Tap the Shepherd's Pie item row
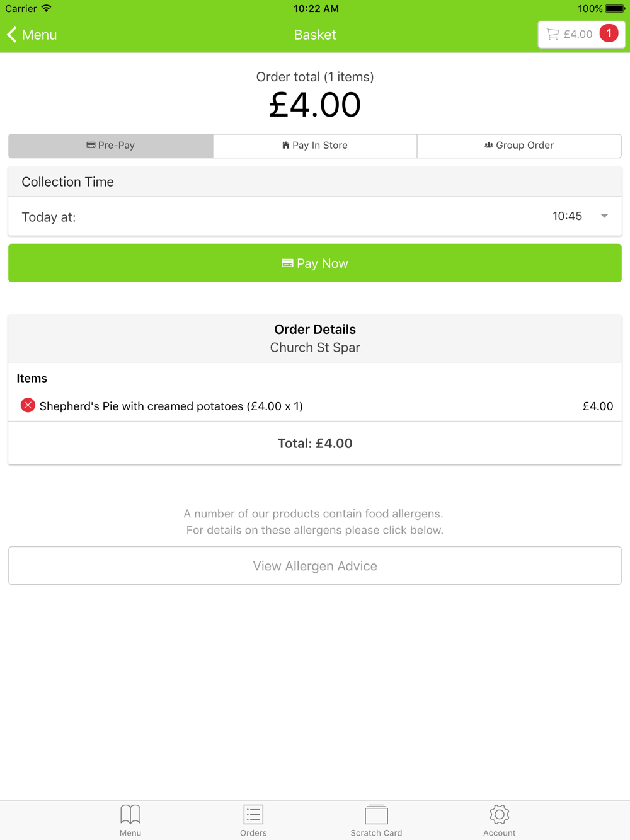 (x=315, y=406)
